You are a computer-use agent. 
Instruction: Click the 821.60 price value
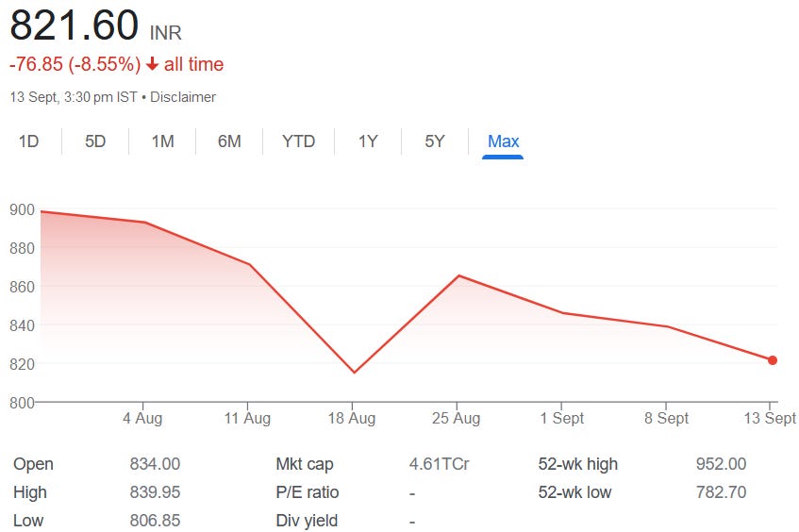[x=74, y=25]
